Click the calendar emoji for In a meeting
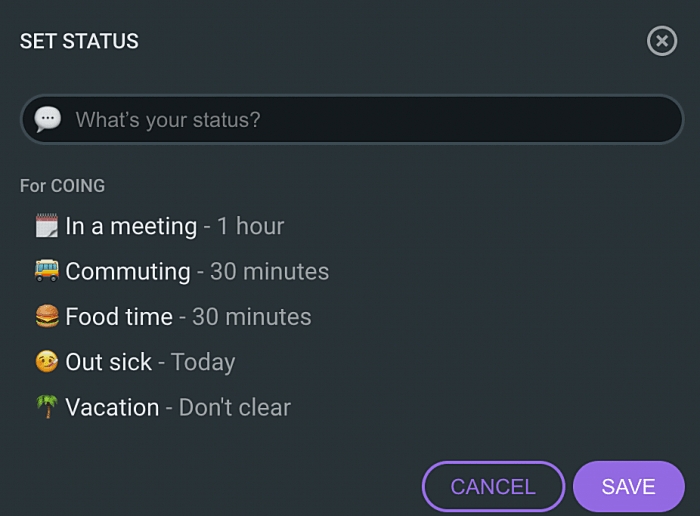This screenshot has width=700, height=516. (47, 226)
